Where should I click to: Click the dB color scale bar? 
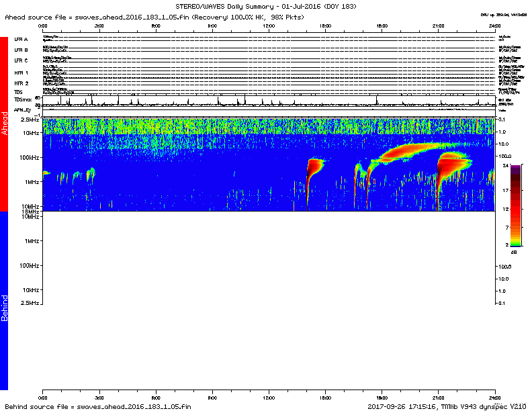click(515, 205)
